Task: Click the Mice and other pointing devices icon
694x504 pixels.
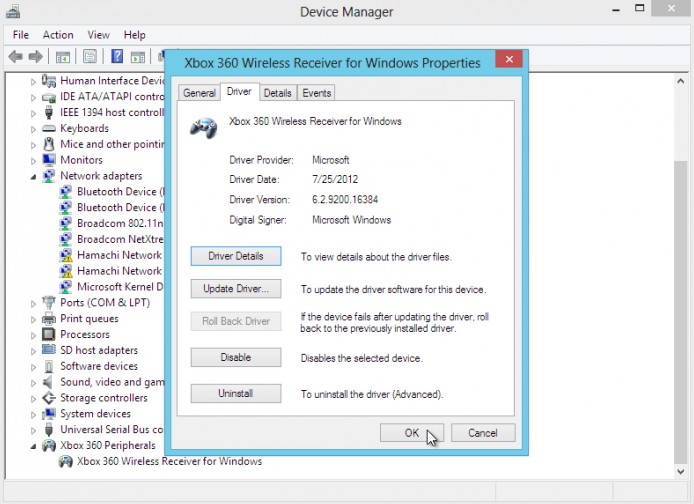Action: tap(49, 144)
